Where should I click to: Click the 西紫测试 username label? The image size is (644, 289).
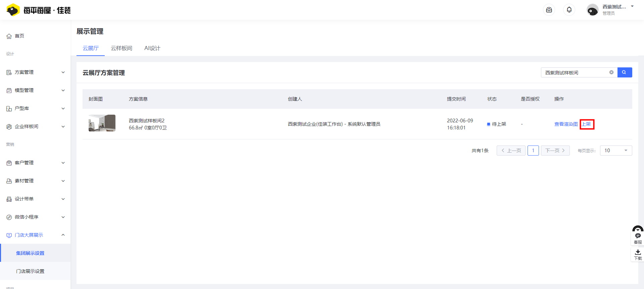tap(614, 7)
